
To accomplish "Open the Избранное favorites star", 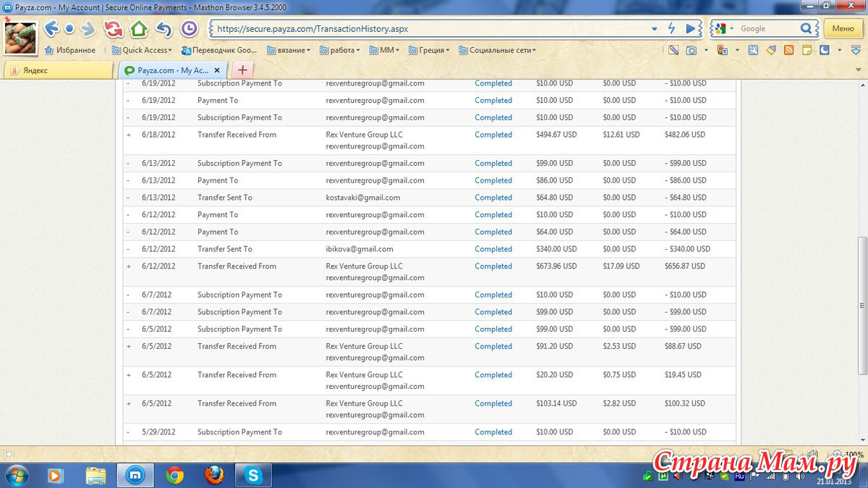I will 70,50.
